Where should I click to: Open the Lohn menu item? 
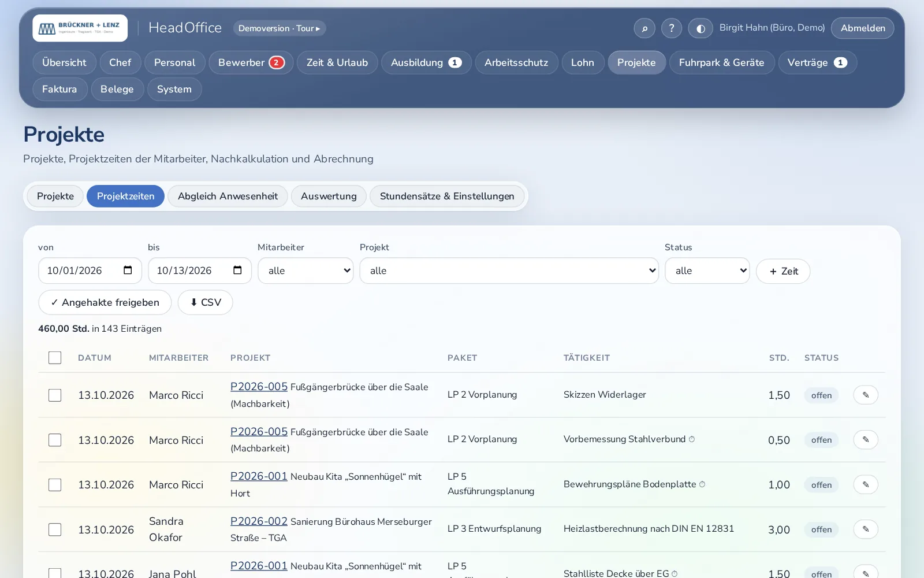(583, 62)
